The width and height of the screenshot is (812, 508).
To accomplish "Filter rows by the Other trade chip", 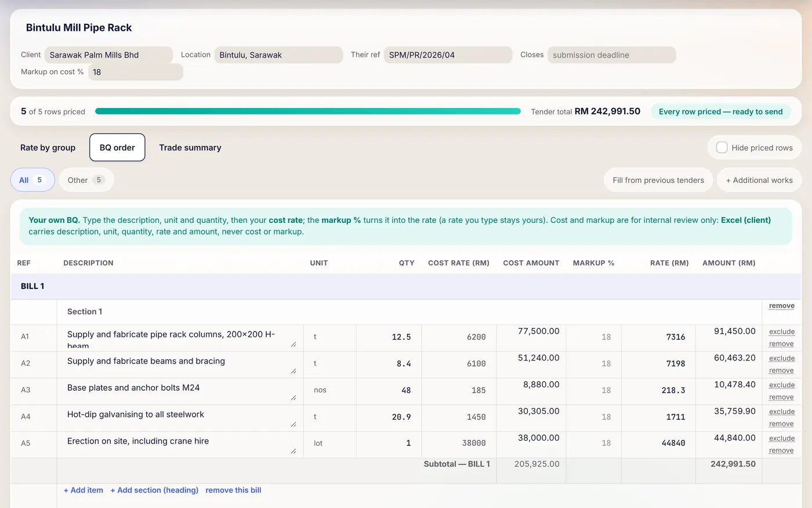I will point(86,180).
